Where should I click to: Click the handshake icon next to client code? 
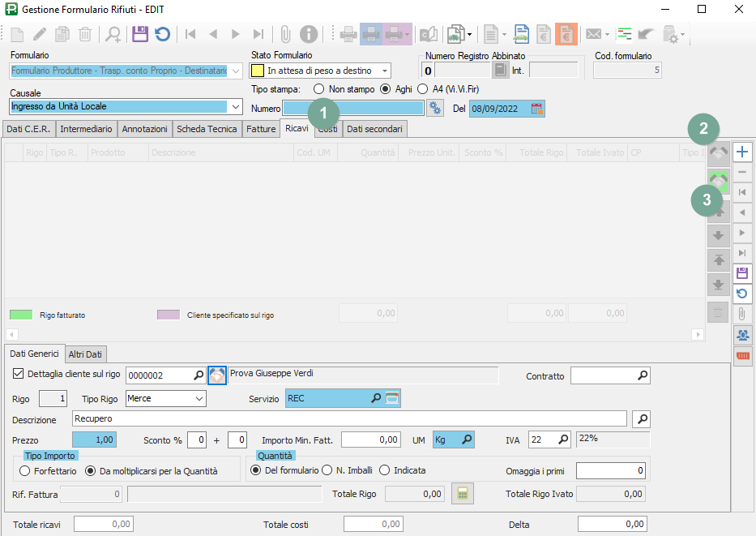[217, 375]
